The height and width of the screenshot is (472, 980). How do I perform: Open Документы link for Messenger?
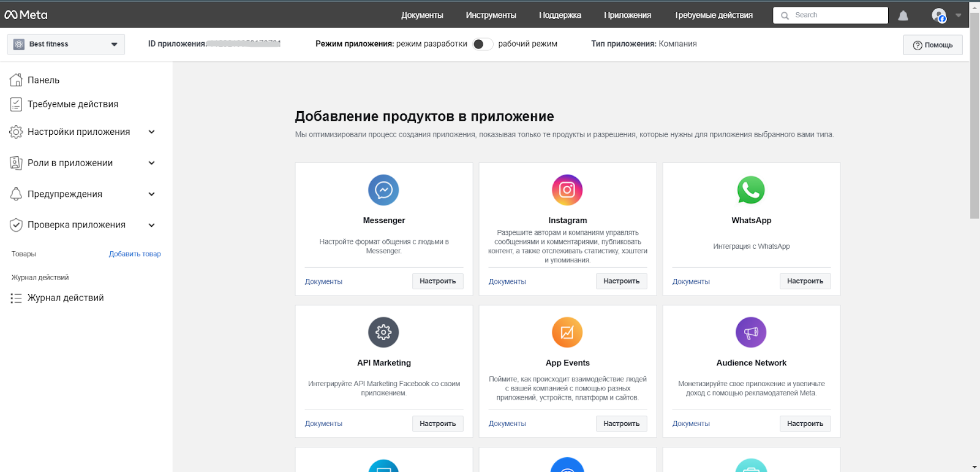click(323, 282)
